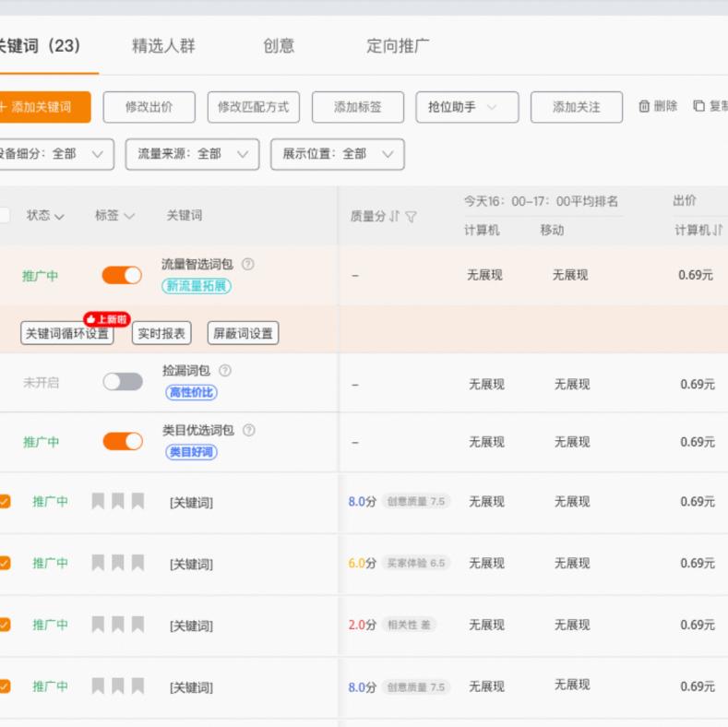Uncheck the 2.0分 keyword row checkbox
This screenshot has width=728, height=727.
(x=5, y=625)
